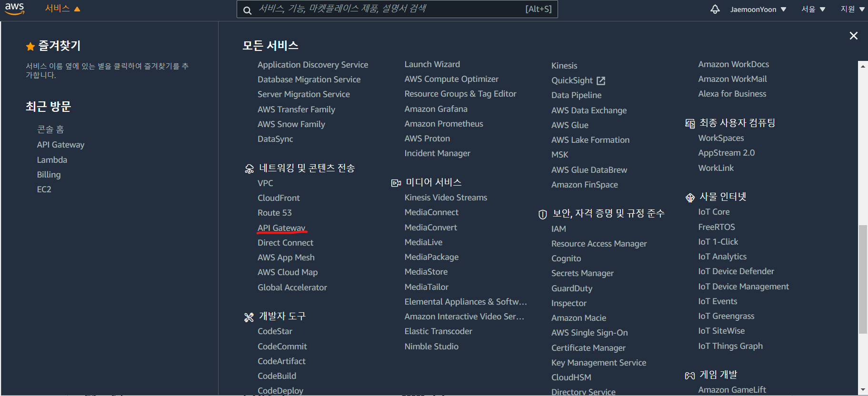Collapse the 서비스 menu dropdown

tap(62, 9)
